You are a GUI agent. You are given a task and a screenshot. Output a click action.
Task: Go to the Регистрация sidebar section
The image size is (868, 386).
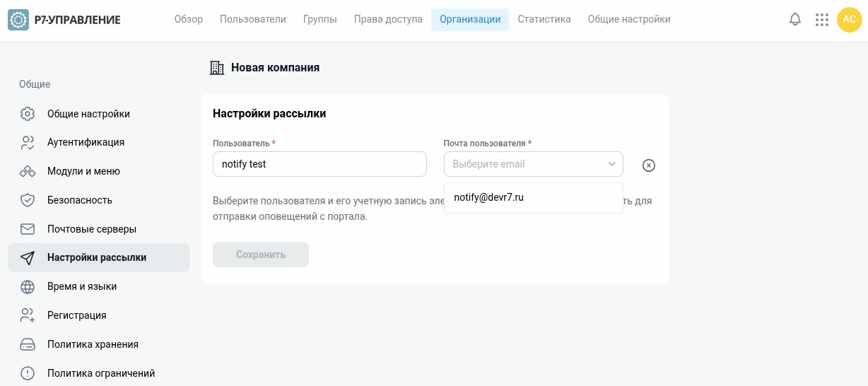99,315
